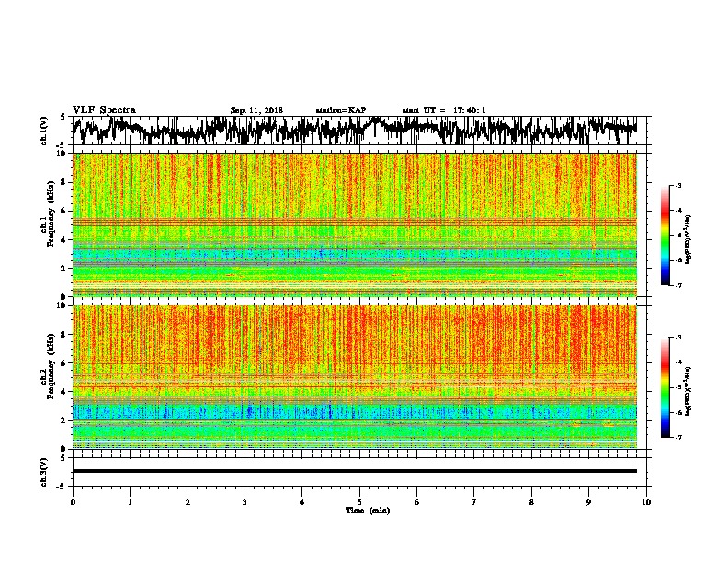Click the "Time (min)" axis label
728x563 pixels.
368,511
